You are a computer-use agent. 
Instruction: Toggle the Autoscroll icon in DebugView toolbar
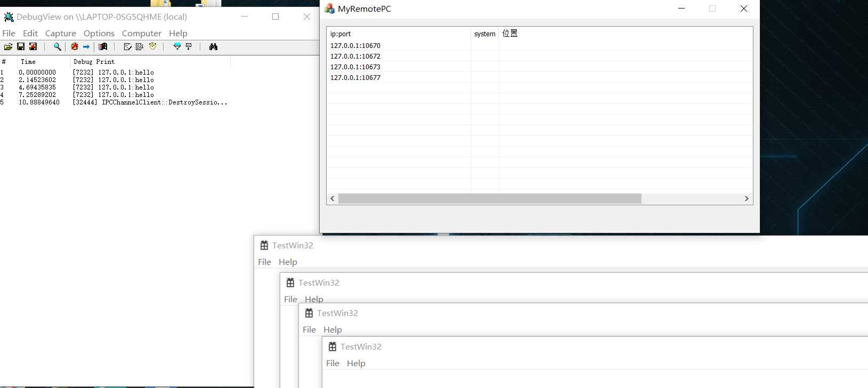click(140, 47)
